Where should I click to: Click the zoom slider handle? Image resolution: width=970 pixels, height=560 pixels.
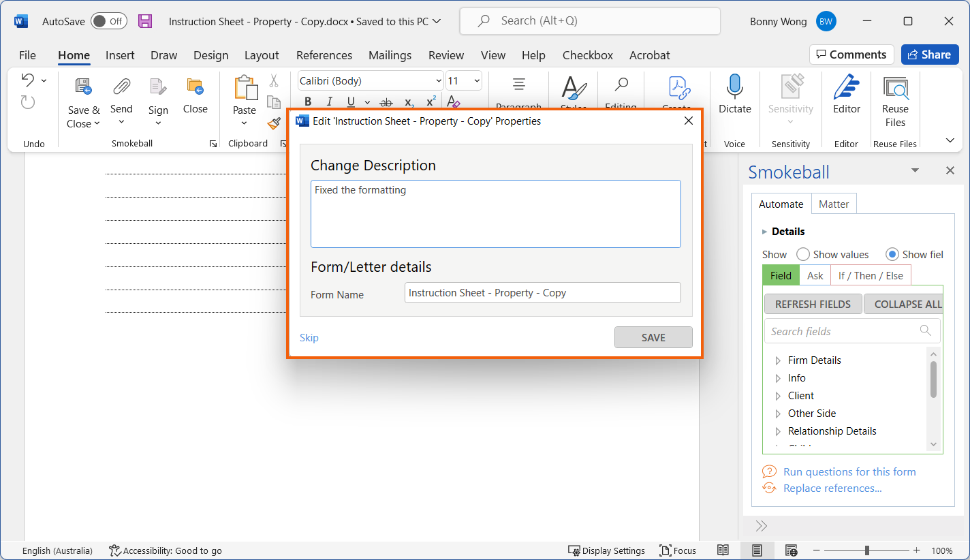click(866, 550)
